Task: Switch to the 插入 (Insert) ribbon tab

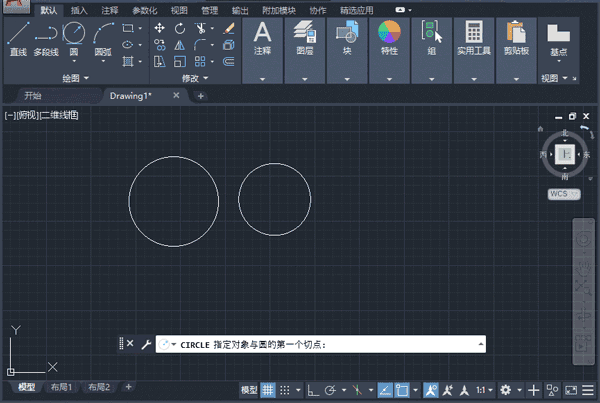Action: pyautogui.click(x=78, y=9)
